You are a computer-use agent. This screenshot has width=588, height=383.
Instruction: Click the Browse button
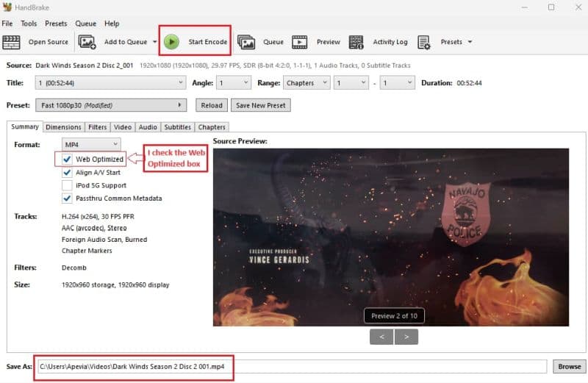(569, 367)
